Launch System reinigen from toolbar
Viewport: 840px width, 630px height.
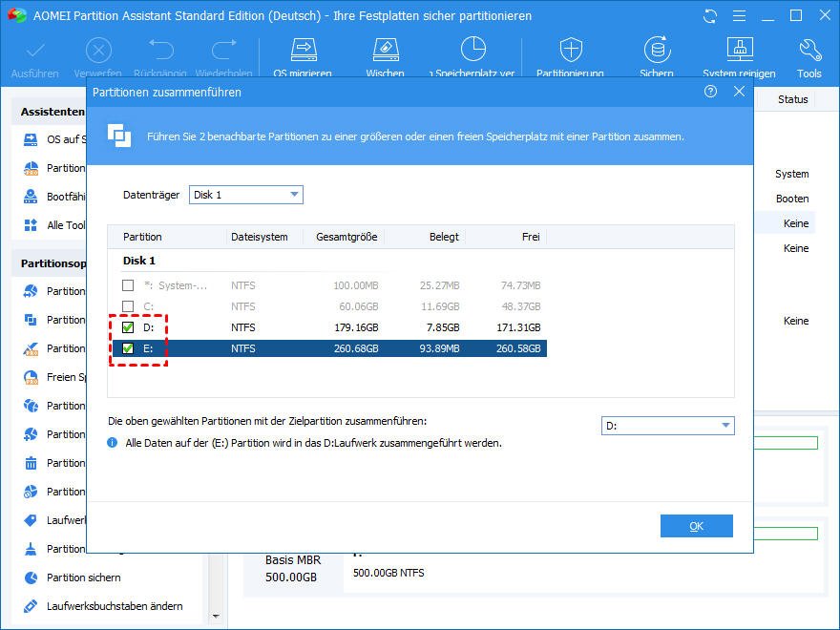739,52
